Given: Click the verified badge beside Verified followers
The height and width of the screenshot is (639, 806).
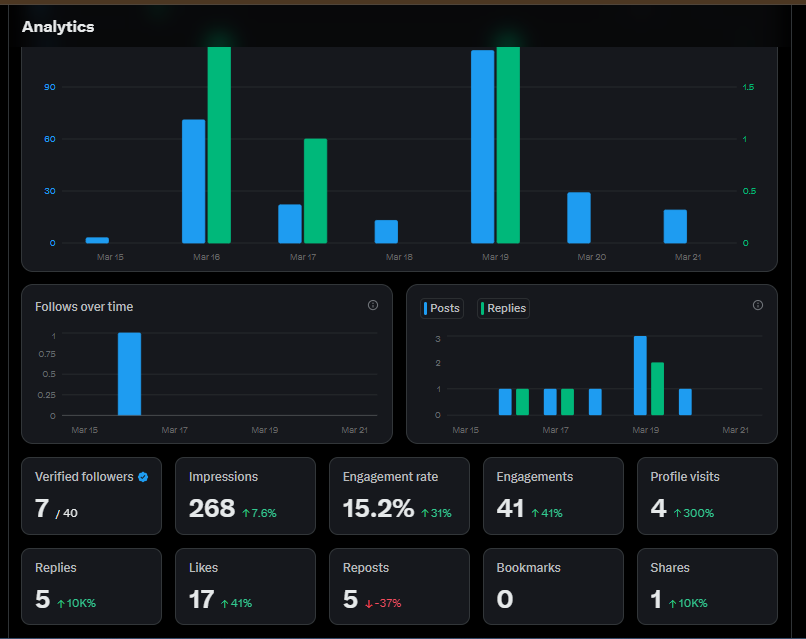Looking at the screenshot, I should pyautogui.click(x=143, y=477).
